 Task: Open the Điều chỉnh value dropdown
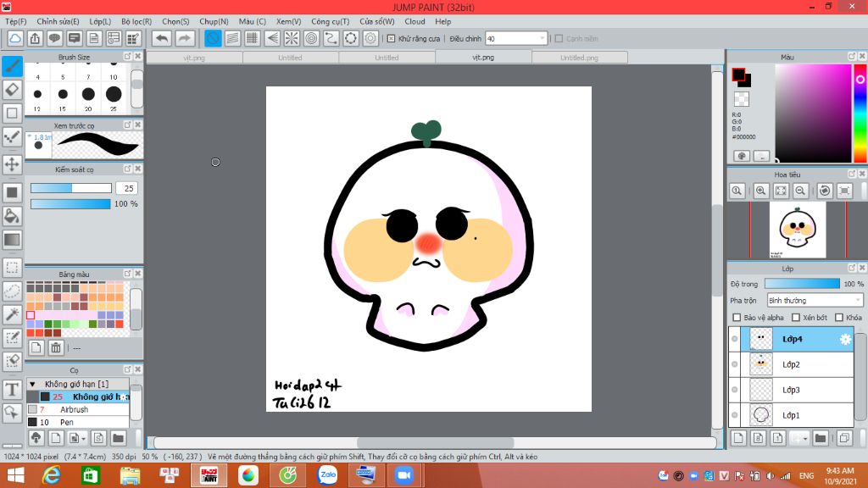(x=542, y=38)
